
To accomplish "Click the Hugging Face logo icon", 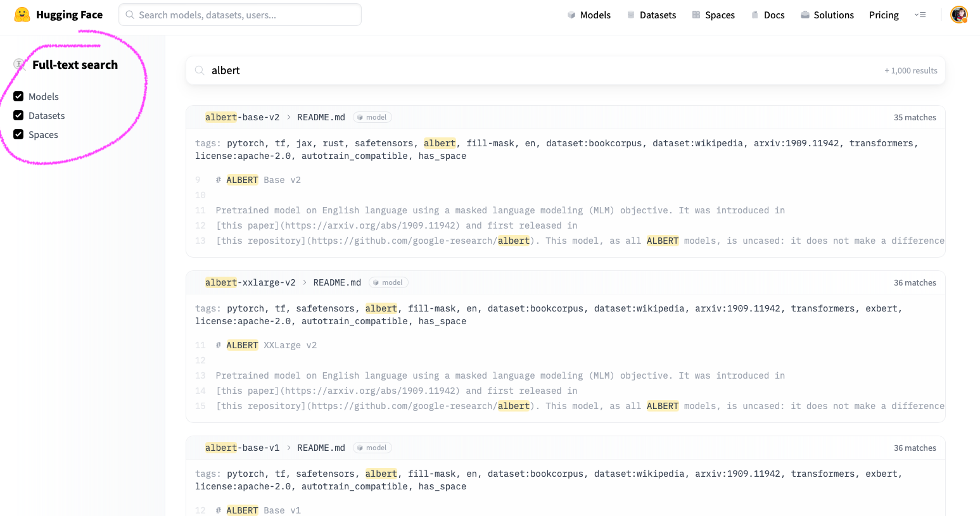I will (x=22, y=15).
